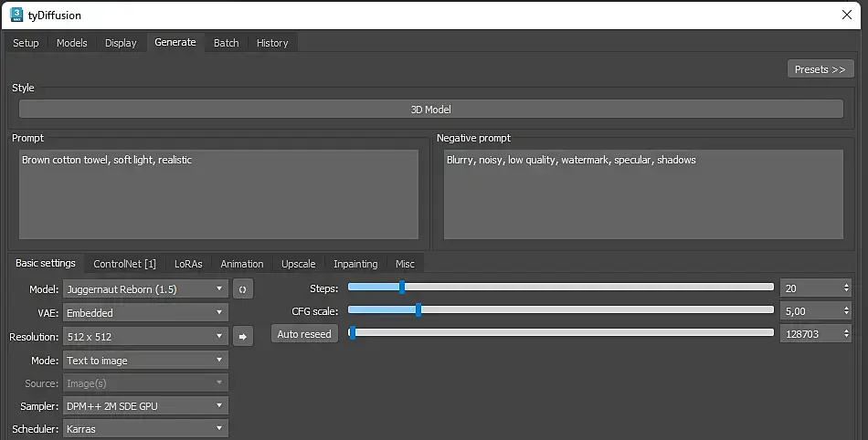Click the CFG scale spinner arrows
Image resolution: width=868 pixels, height=440 pixels.
846,310
